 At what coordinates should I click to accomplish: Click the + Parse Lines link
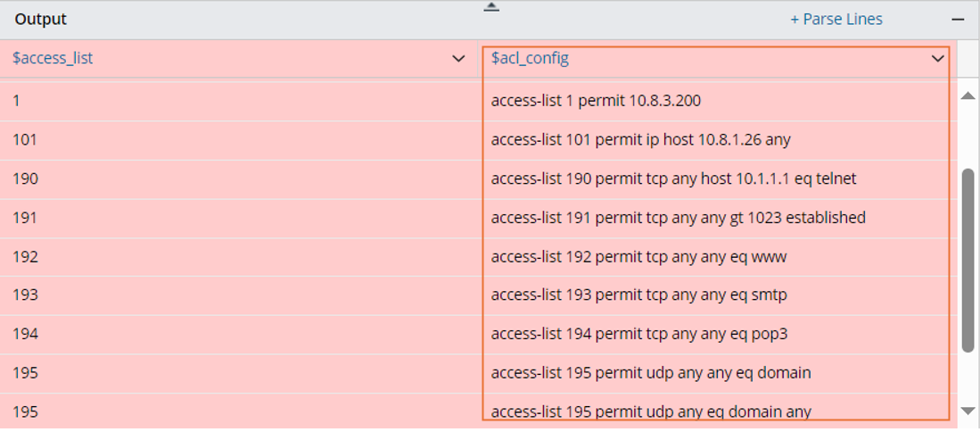pyautogui.click(x=836, y=19)
